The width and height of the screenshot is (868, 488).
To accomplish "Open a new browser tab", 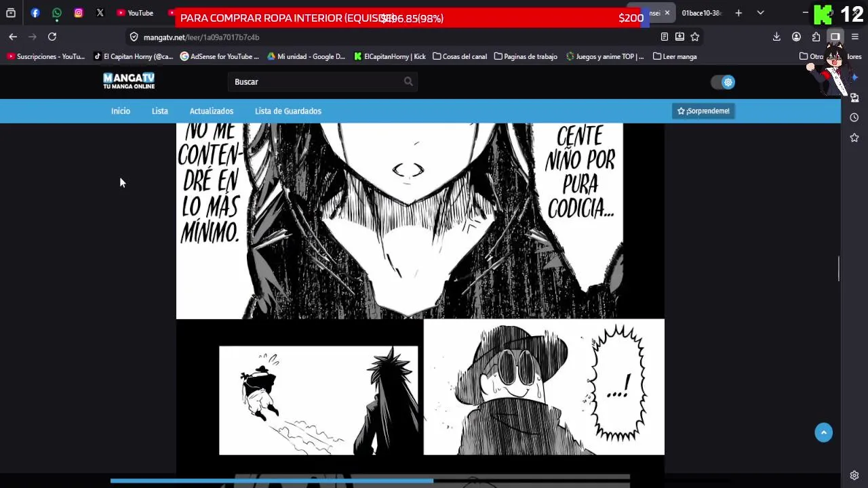I will coord(738,13).
